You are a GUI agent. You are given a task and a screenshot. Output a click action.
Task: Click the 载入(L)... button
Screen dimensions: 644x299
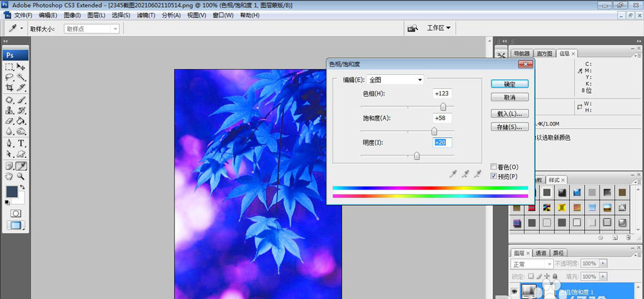pos(509,113)
